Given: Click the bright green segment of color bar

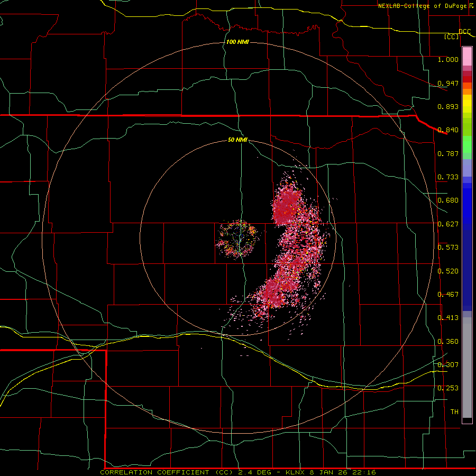Looking at the screenshot, I should click(x=467, y=144).
